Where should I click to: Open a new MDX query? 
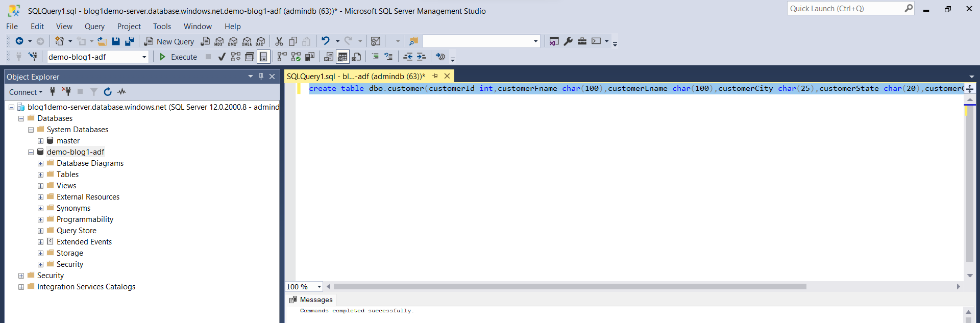tap(219, 41)
